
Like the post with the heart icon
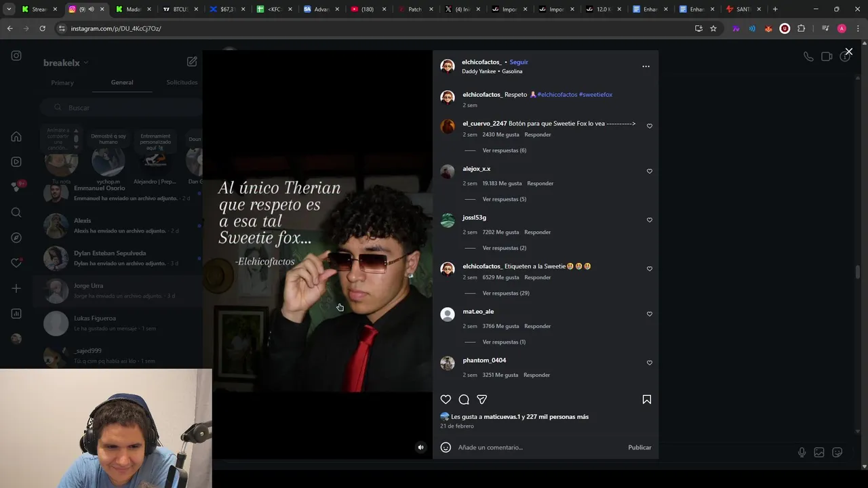446,400
